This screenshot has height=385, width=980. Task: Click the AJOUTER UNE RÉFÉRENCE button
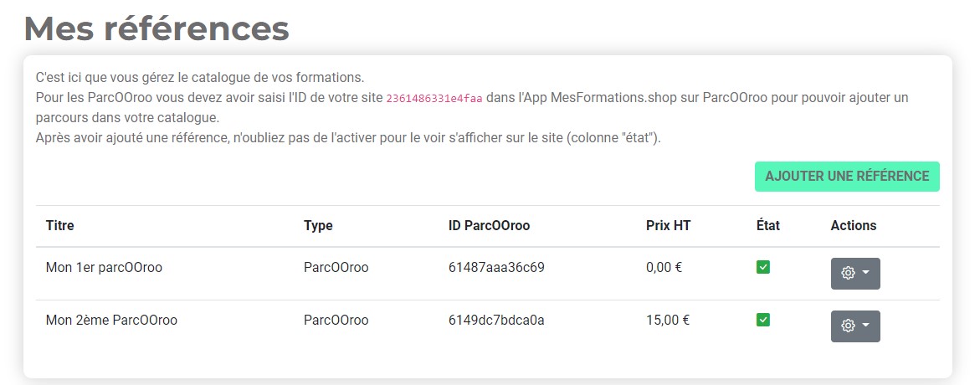click(x=847, y=177)
